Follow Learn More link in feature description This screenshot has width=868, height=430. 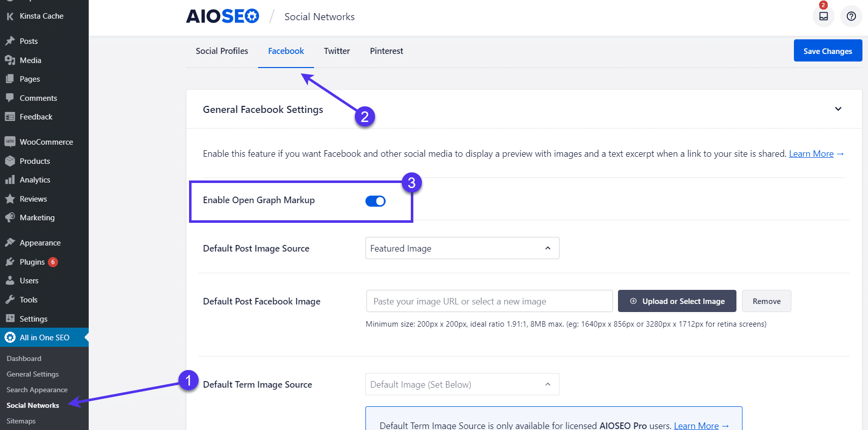click(x=811, y=154)
